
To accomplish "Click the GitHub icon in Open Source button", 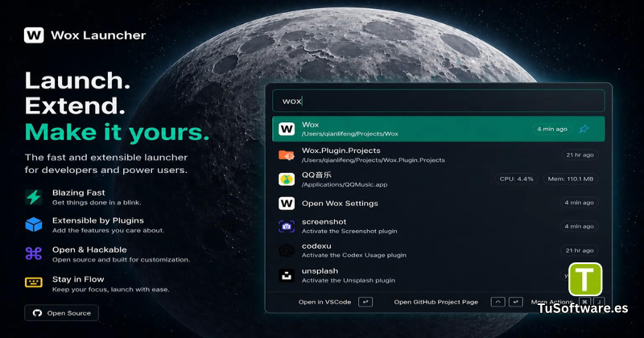I will (x=37, y=313).
